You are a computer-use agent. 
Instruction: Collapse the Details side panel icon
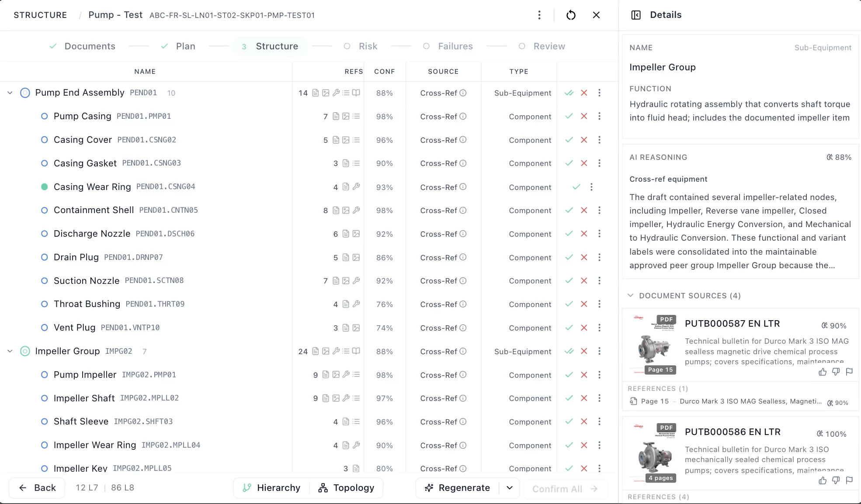[x=636, y=15]
